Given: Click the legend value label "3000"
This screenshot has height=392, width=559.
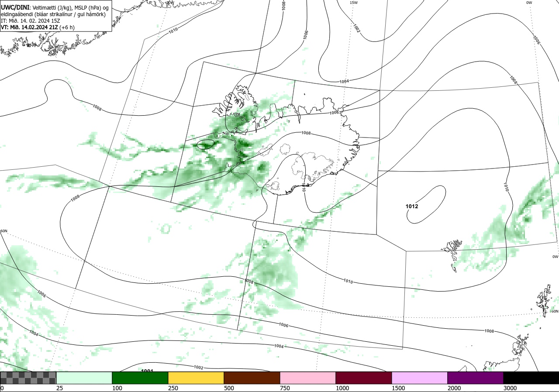Looking at the screenshot, I should (x=511, y=388).
